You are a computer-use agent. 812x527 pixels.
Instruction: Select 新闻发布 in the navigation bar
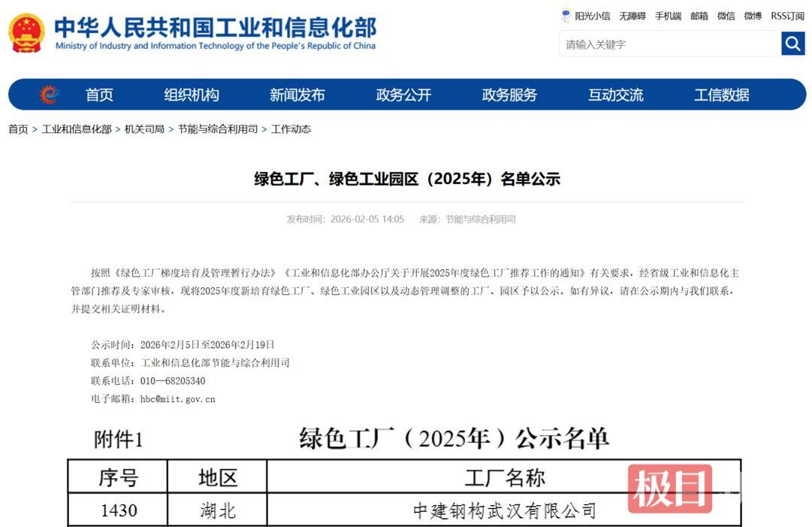(297, 95)
